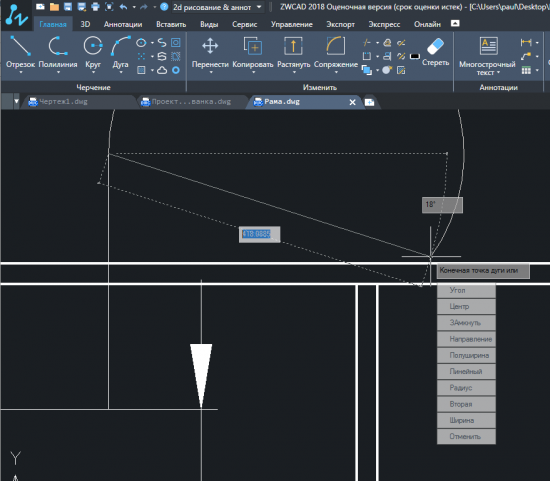Open the Вставить ribbon tab

point(171,24)
